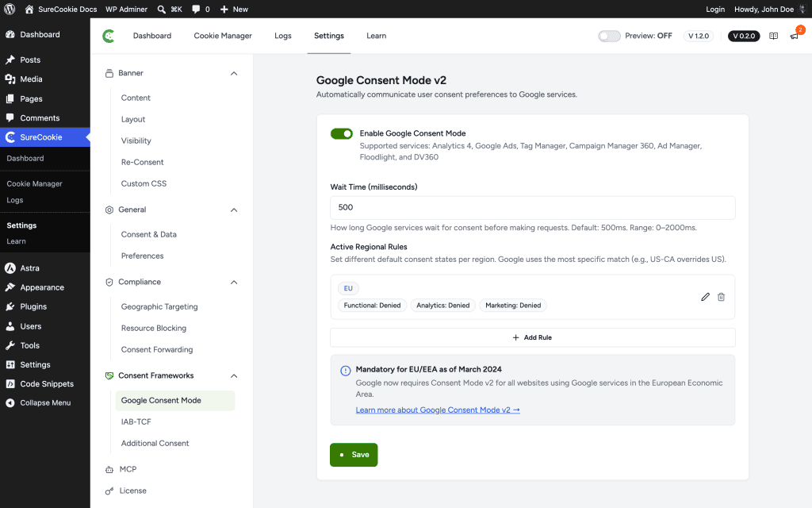Open the user avatar in admin bar
The height and width of the screenshot is (508, 812).
coord(803,10)
